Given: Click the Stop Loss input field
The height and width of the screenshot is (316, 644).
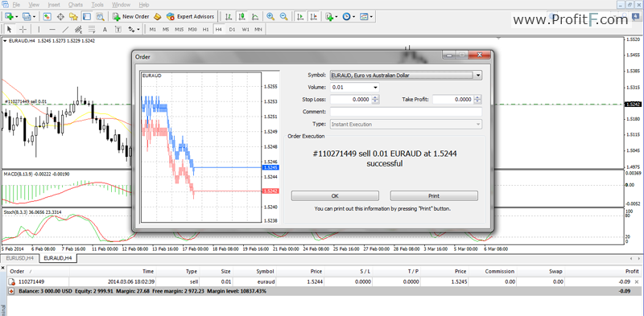Looking at the screenshot, I should [x=351, y=100].
